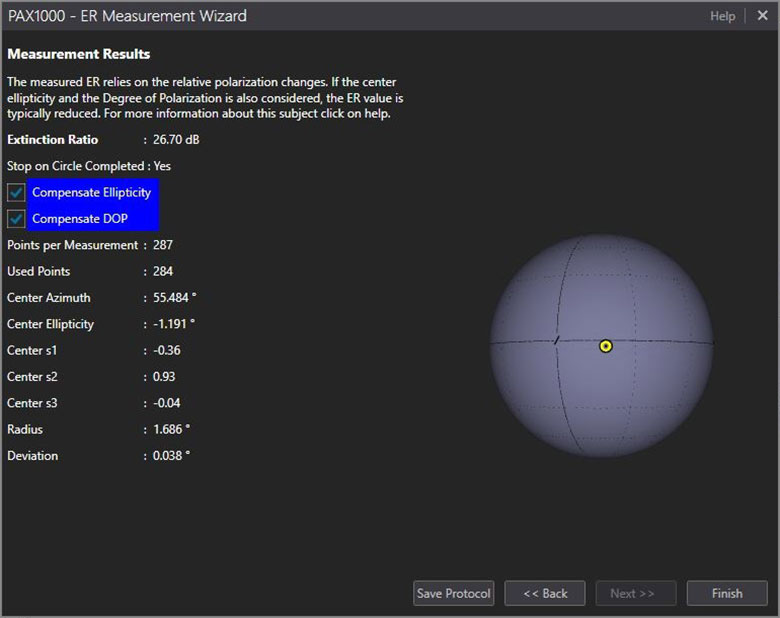780x618 pixels.
Task: Click the Radius value 1.686 °
Action: click(x=172, y=429)
